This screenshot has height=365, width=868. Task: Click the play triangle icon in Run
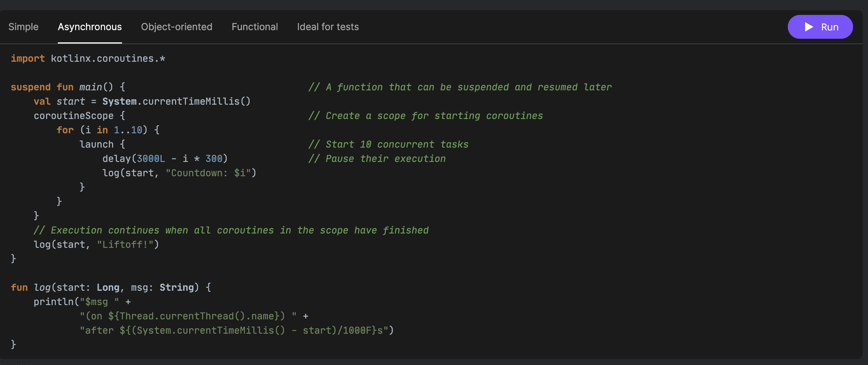point(809,27)
